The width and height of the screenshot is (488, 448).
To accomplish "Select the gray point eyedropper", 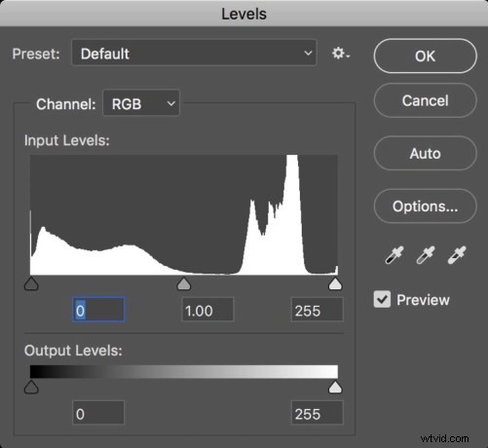I will click(x=426, y=255).
